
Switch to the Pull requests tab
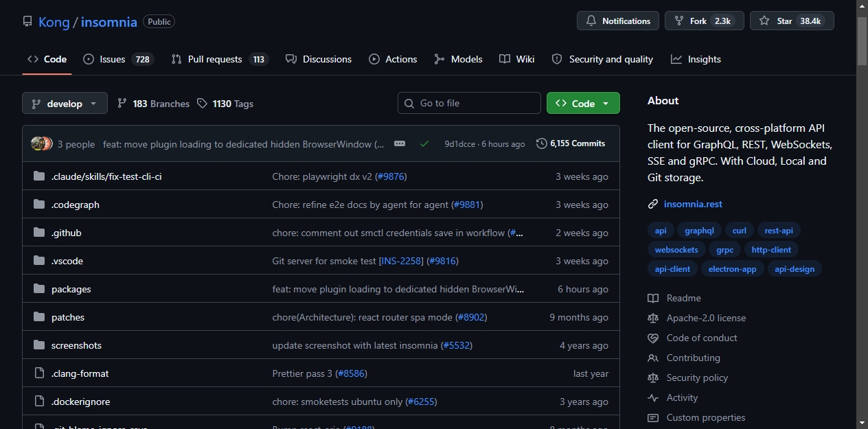[x=219, y=59]
